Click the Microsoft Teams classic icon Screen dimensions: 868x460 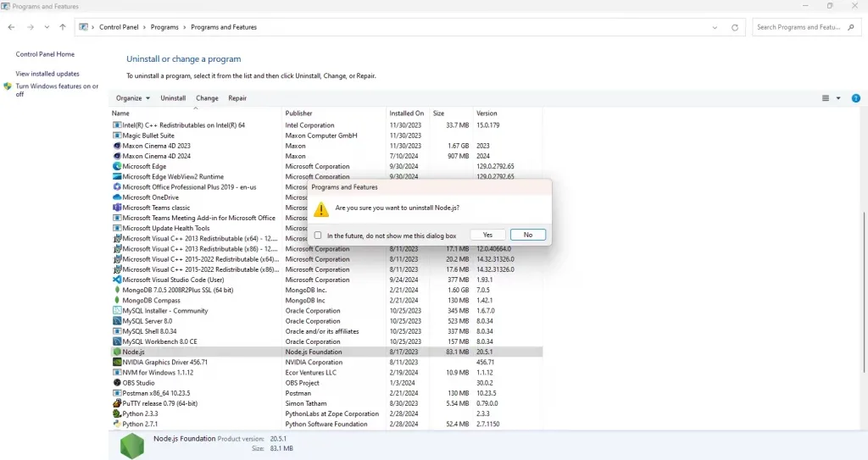pyautogui.click(x=117, y=208)
